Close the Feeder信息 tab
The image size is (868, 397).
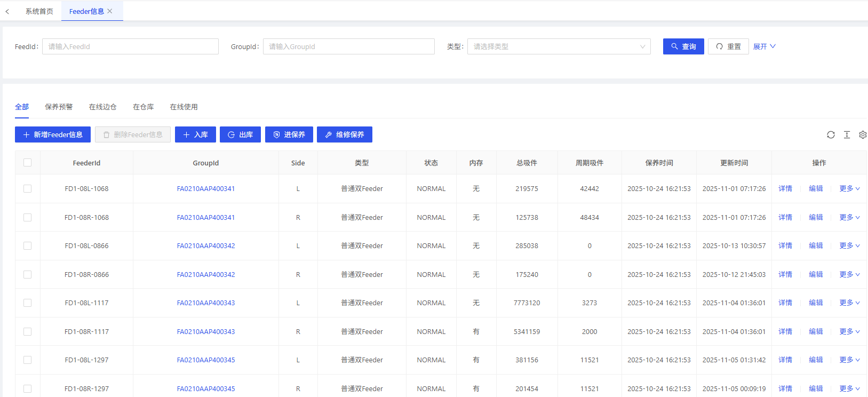click(x=110, y=11)
